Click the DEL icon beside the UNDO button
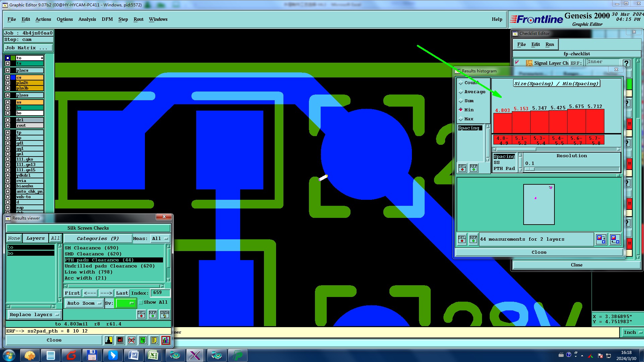Viewport: 644px width, 362px height. pos(141,314)
